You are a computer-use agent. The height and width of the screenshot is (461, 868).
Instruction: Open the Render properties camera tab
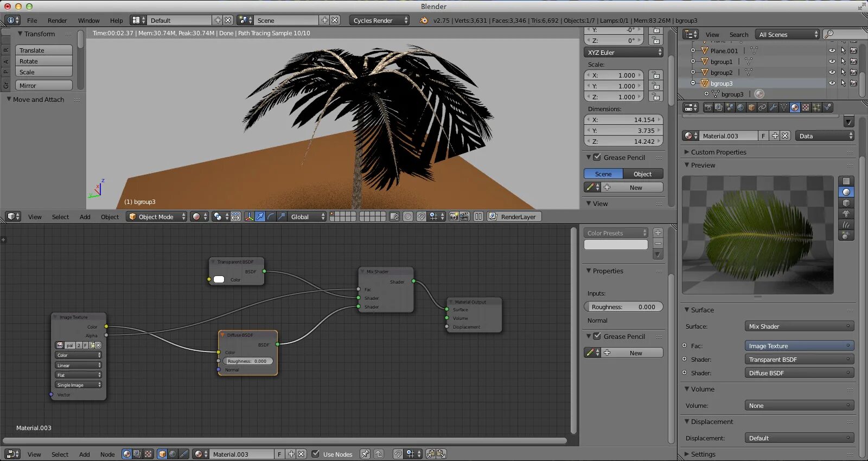coord(708,107)
